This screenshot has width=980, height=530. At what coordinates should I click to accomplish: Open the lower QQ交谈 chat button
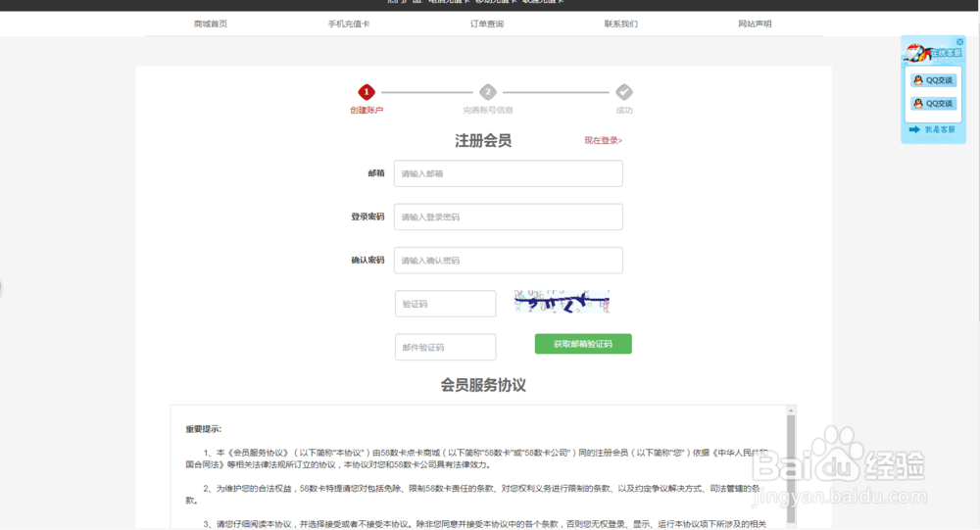(x=933, y=103)
